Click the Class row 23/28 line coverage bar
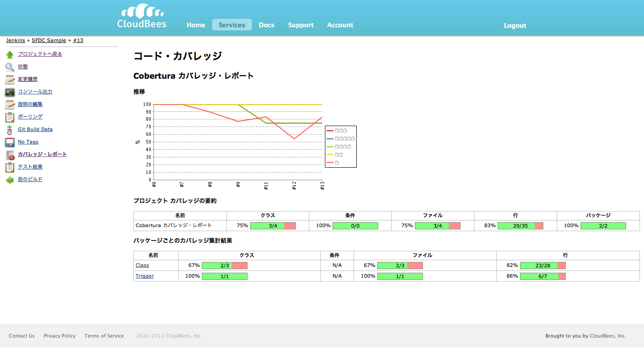 [x=543, y=266]
